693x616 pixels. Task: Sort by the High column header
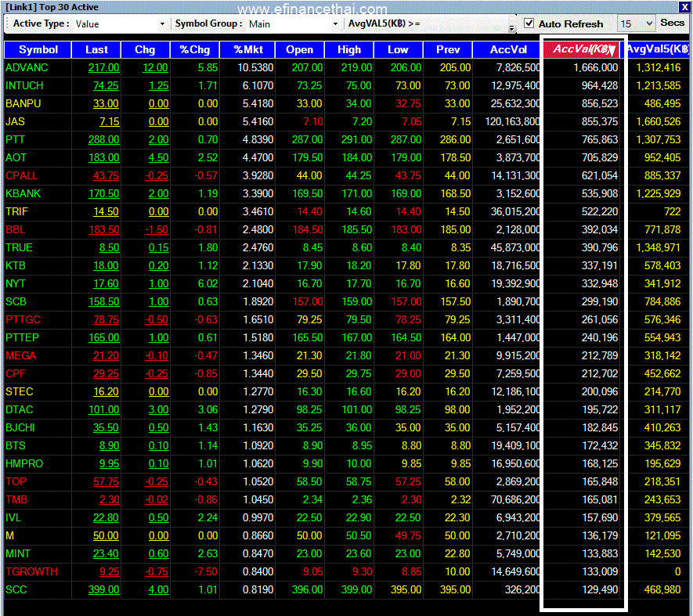click(349, 49)
